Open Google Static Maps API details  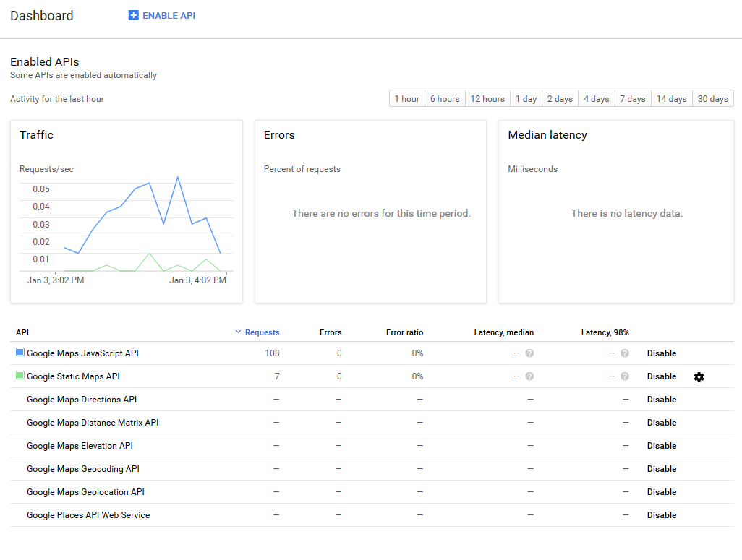[73, 376]
